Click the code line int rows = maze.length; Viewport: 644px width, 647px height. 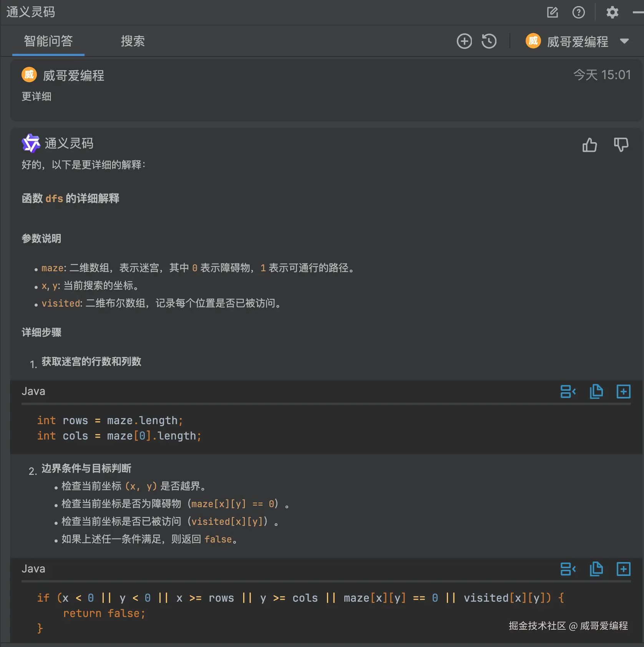point(110,421)
